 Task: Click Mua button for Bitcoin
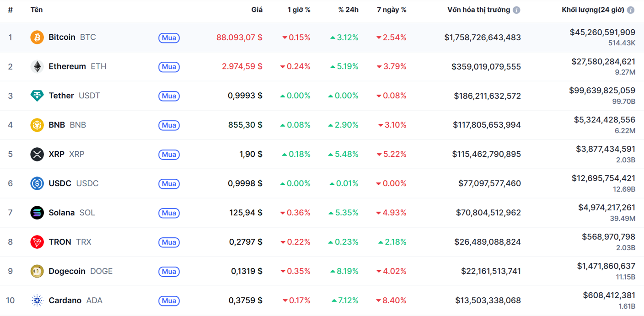pos(169,37)
